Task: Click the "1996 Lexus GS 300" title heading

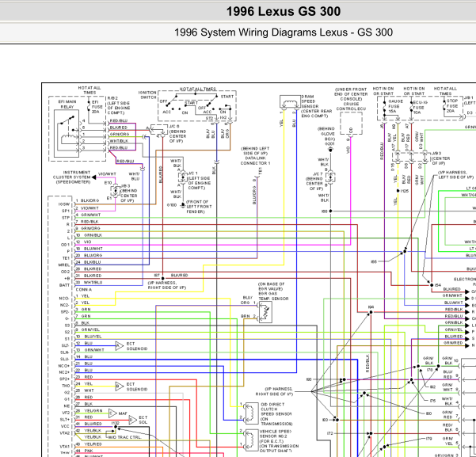Action: (284, 12)
